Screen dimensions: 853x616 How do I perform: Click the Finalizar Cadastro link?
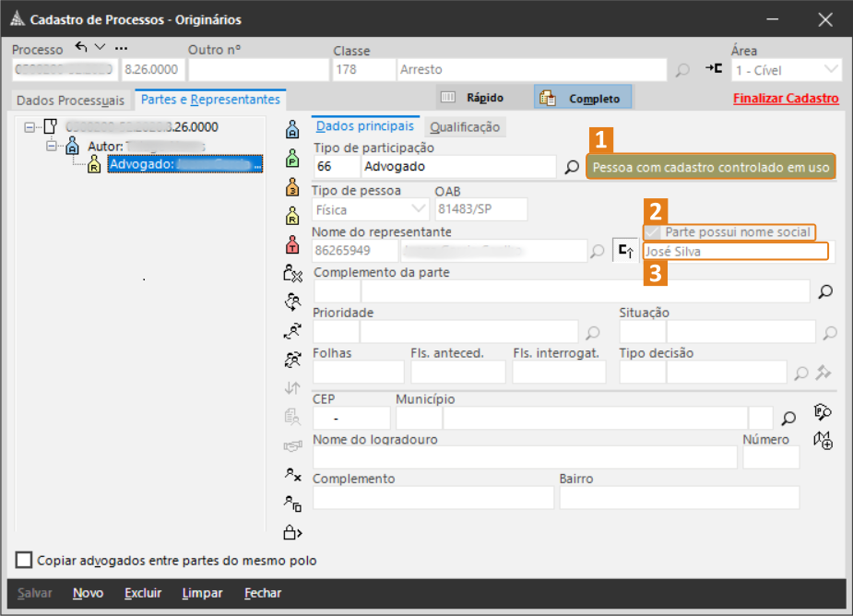(786, 99)
